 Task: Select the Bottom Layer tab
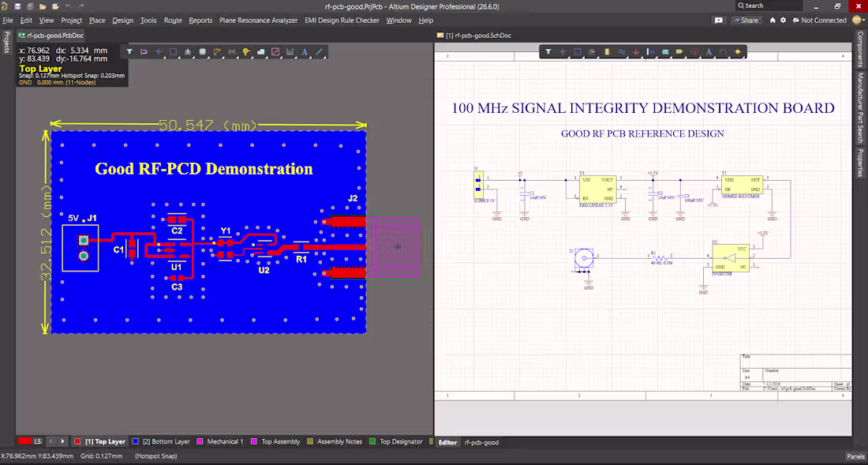(161, 442)
